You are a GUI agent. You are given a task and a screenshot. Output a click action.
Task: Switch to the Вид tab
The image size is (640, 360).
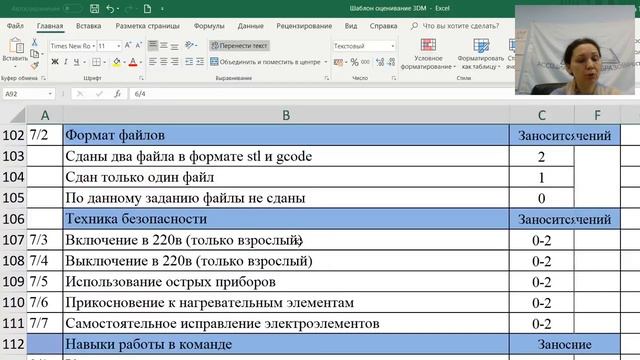tap(351, 26)
